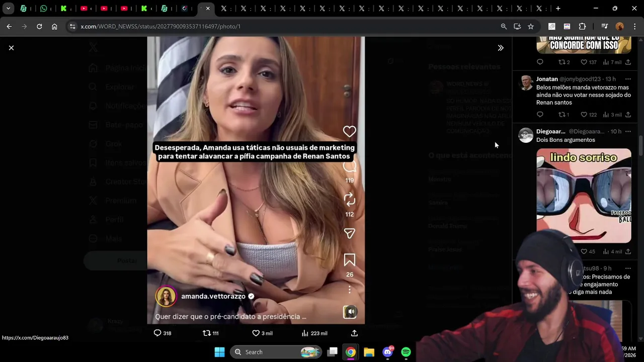Like Diegoaar's reply with 45 likes
Image resolution: width=644 pixels, height=362 pixels.
589,251
